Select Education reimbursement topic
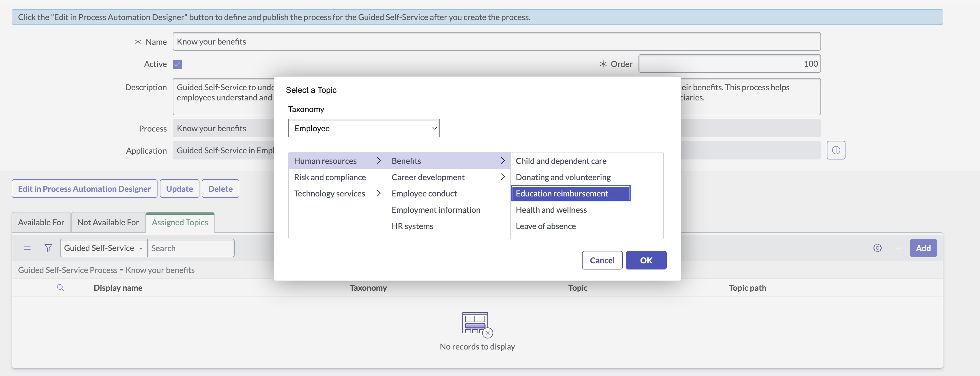980x376 pixels. pos(570,194)
